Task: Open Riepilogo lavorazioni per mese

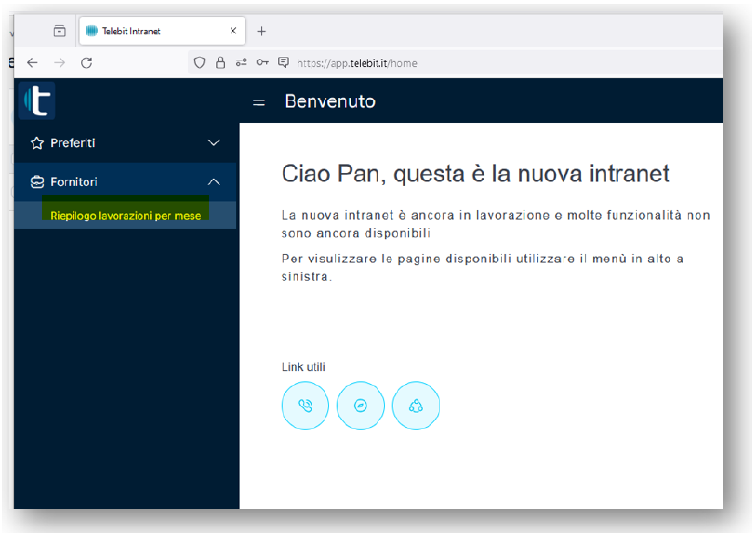Action: (126, 216)
